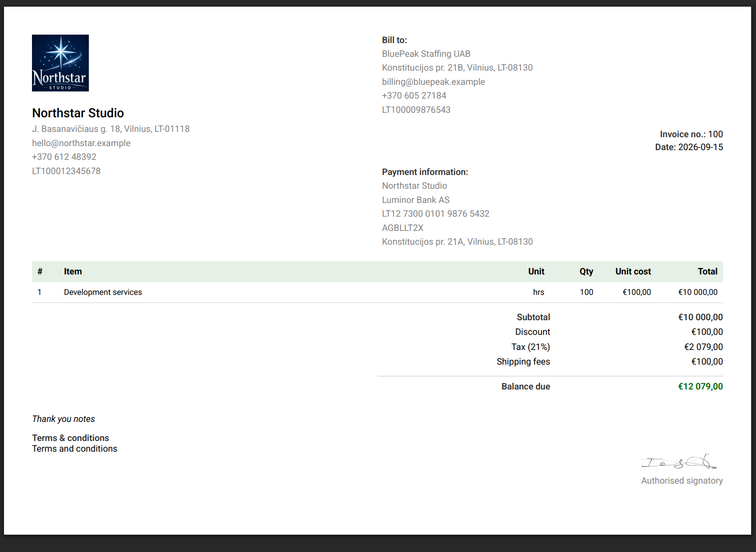This screenshot has width=756, height=552.
Task: Click the Balance due label
Action: click(x=526, y=386)
